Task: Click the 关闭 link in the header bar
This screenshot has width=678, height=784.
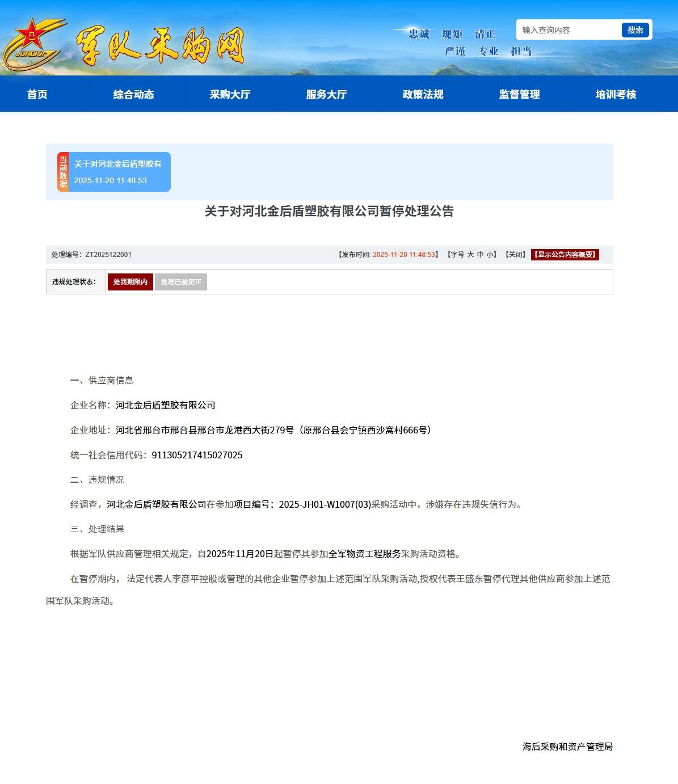Action: (x=514, y=255)
